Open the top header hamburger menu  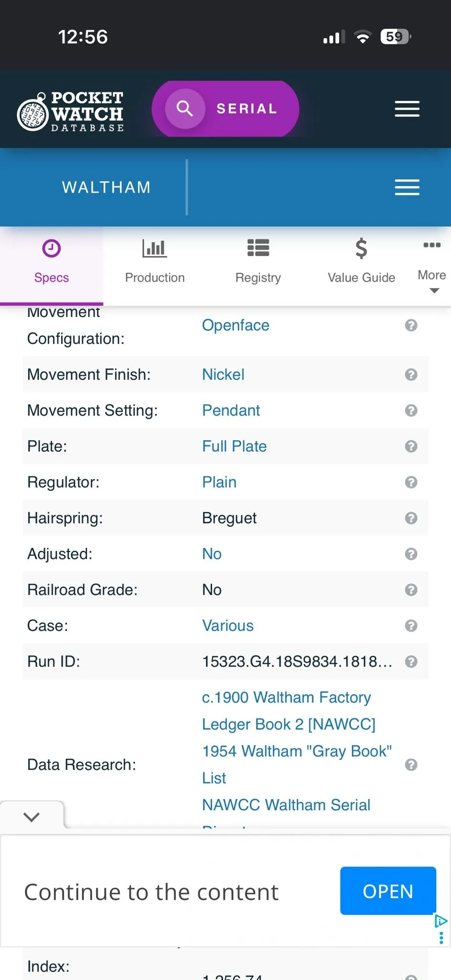point(407,109)
